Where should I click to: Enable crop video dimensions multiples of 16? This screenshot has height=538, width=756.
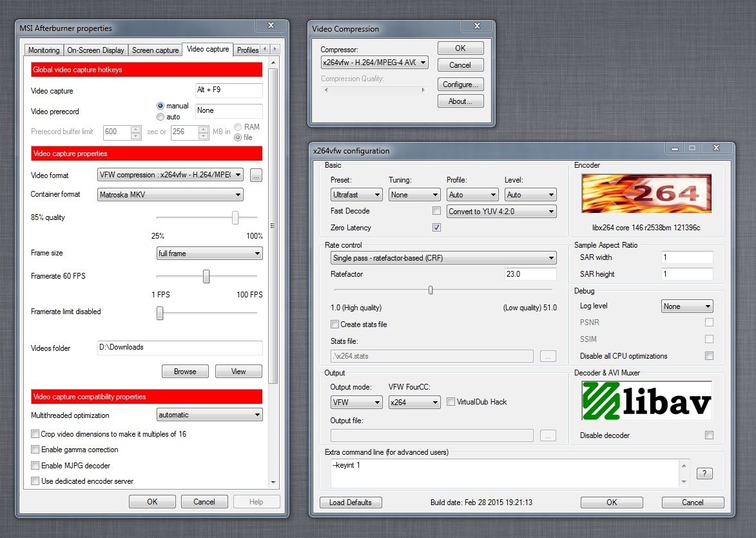pos(35,433)
